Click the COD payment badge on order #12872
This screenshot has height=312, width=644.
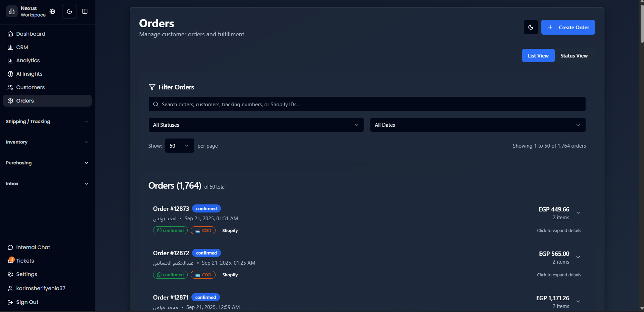pyautogui.click(x=203, y=275)
